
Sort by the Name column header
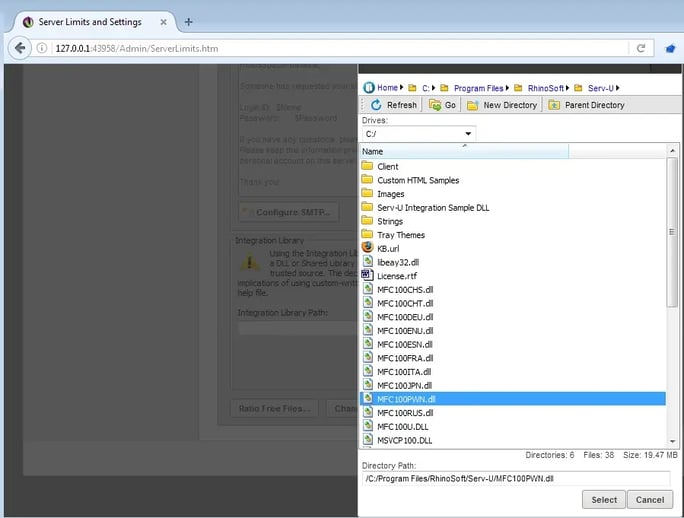464,151
